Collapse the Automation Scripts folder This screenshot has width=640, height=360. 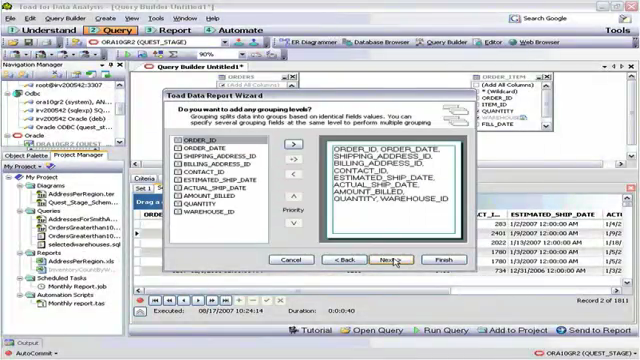19,295
